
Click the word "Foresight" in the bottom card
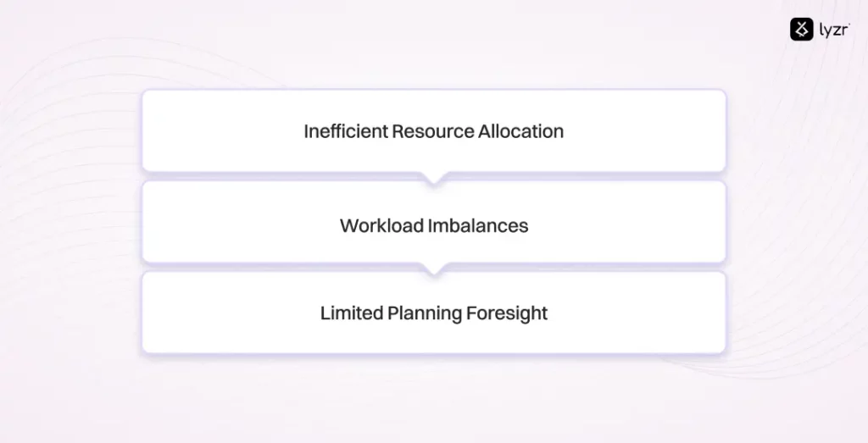(x=507, y=313)
